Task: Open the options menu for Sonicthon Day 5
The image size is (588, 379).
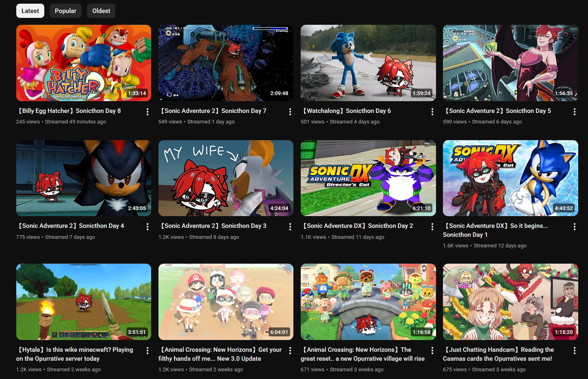Action: [x=574, y=112]
